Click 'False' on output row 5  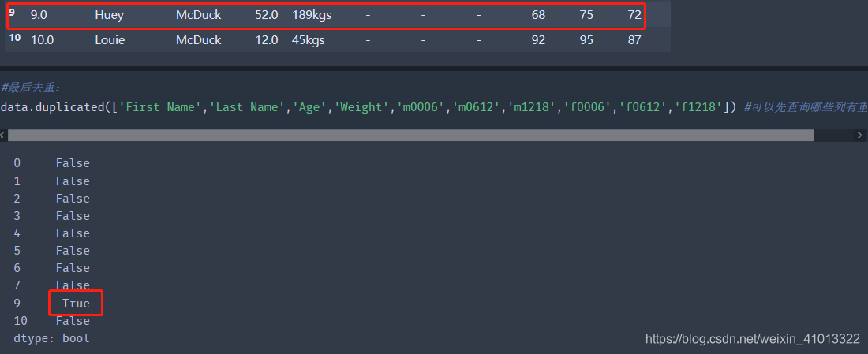[x=73, y=251]
